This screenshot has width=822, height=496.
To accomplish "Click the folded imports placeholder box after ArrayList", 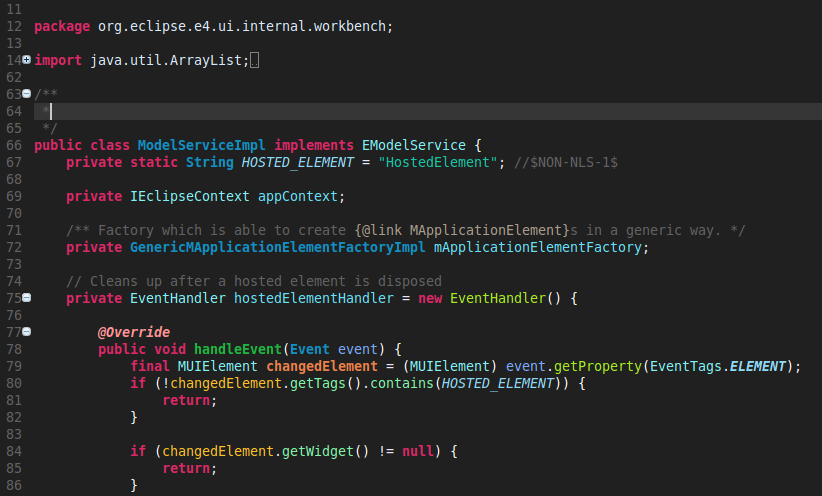I will [254, 60].
